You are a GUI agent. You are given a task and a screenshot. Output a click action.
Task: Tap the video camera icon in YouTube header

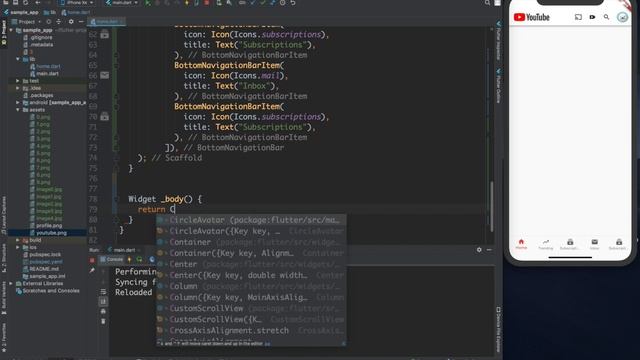pyautogui.click(x=592, y=17)
